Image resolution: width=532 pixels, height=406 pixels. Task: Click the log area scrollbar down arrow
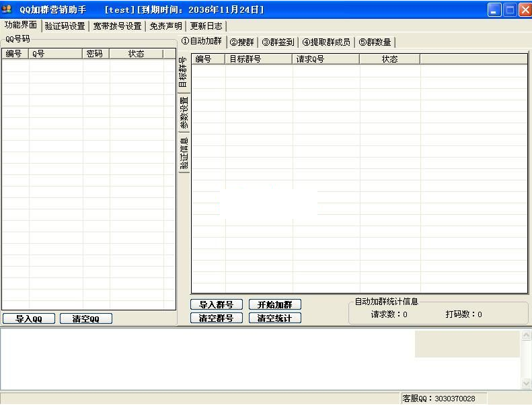click(526, 383)
